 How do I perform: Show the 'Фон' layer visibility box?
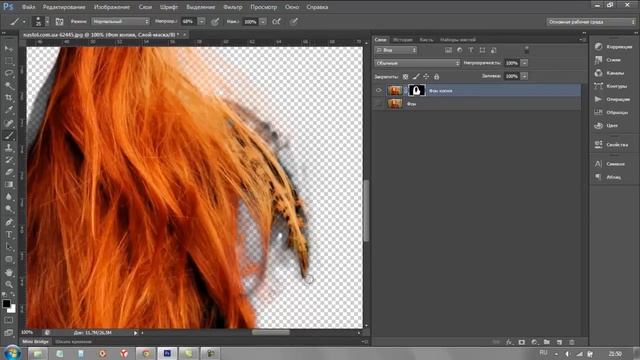pos(379,104)
